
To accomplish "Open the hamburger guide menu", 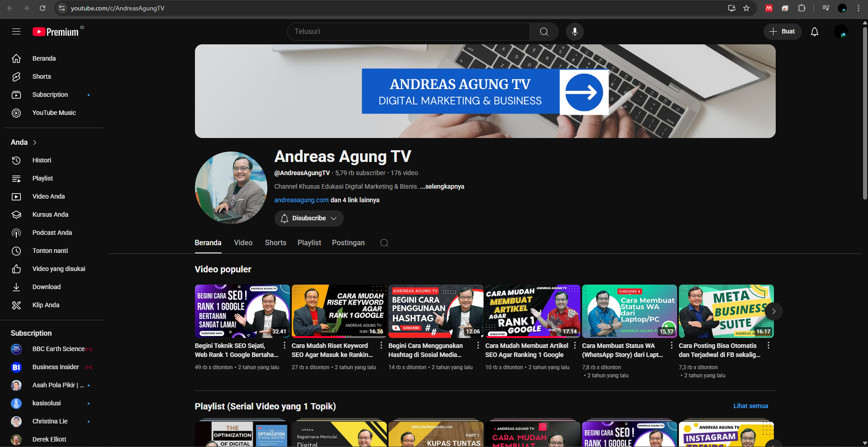I will coord(16,32).
